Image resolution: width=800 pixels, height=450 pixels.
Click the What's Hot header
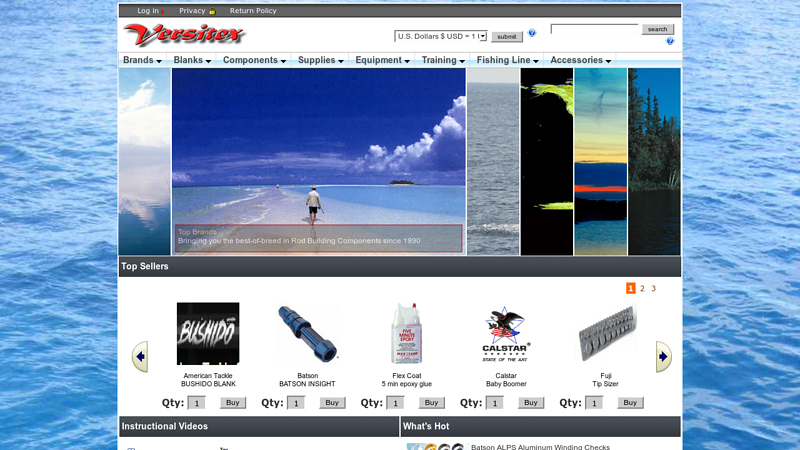(x=540, y=427)
